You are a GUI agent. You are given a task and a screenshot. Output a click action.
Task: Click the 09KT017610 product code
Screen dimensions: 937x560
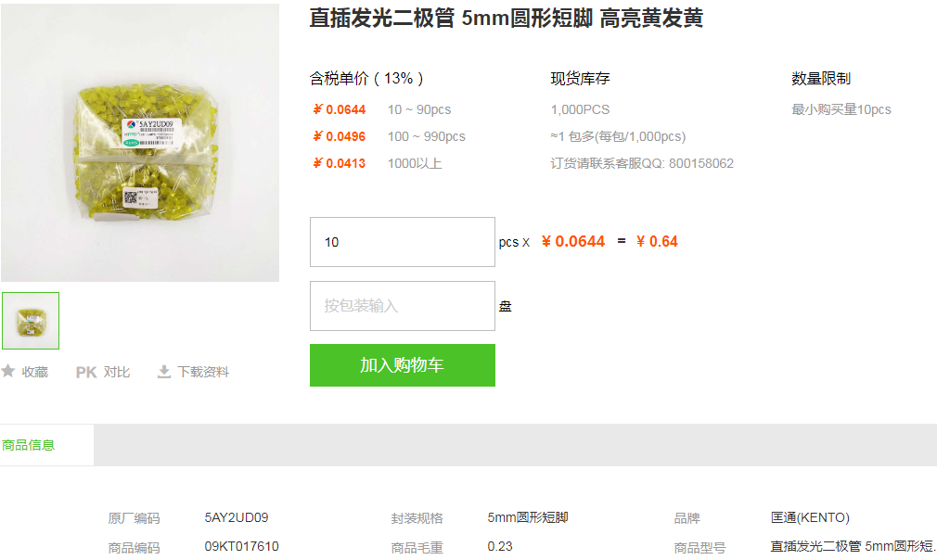click(x=241, y=546)
